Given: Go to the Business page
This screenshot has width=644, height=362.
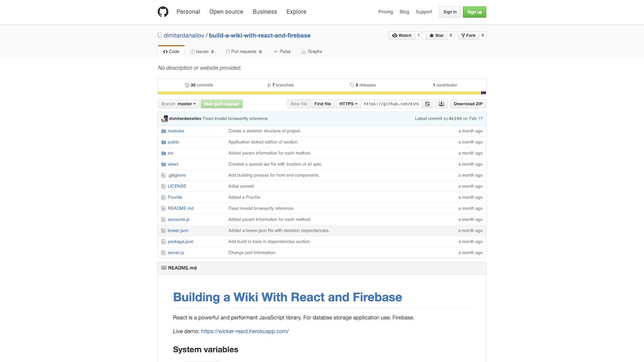Looking at the screenshot, I should [x=265, y=12].
